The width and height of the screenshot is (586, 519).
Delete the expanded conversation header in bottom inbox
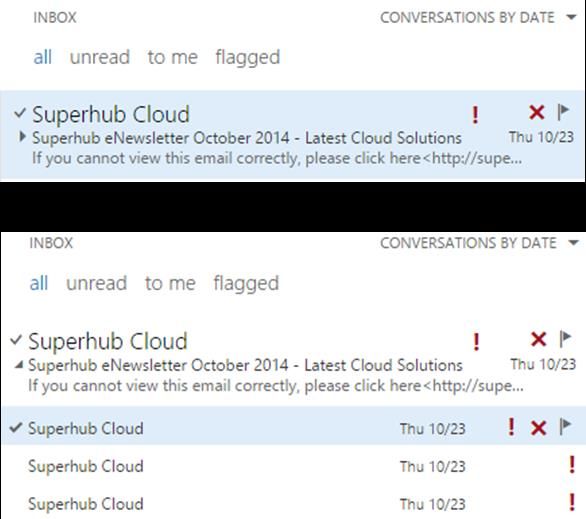(x=539, y=339)
